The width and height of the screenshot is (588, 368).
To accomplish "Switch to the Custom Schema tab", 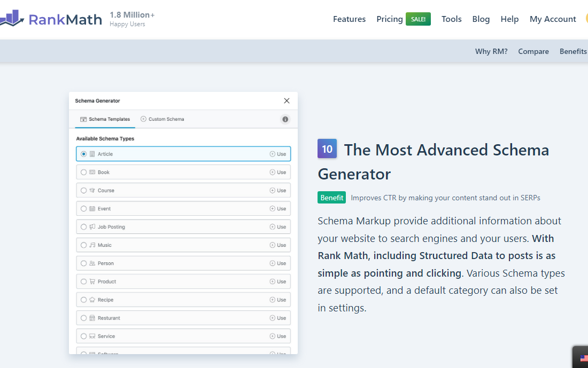I will [x=162, y=119].
